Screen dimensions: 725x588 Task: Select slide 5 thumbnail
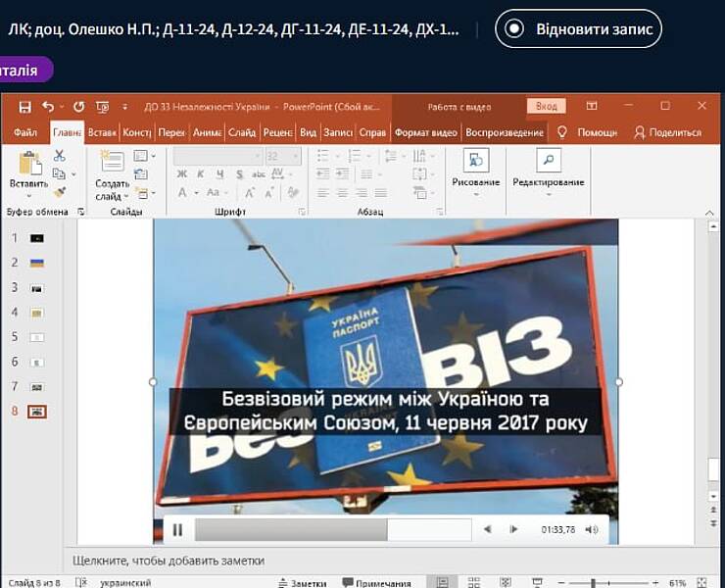coord(37,337)
